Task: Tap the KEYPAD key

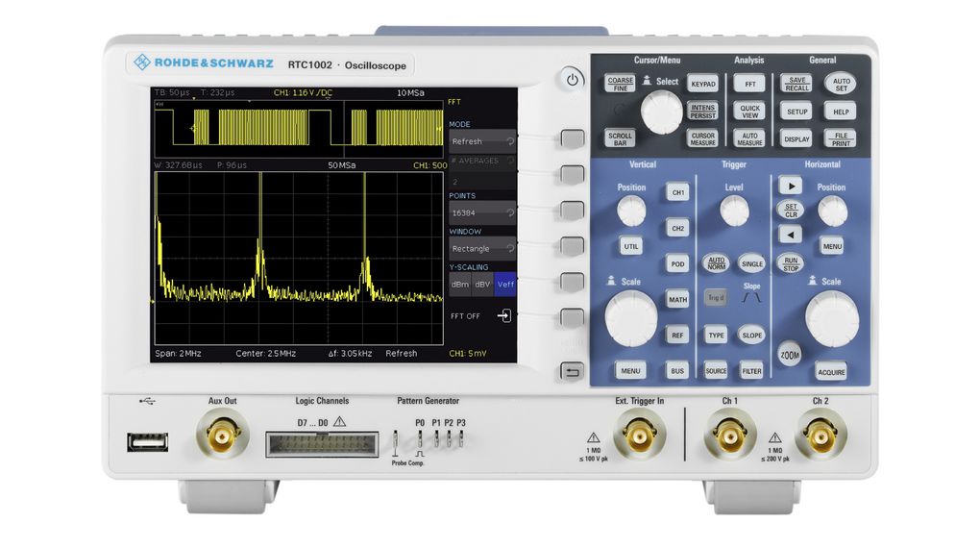Action: coord(702,84)
